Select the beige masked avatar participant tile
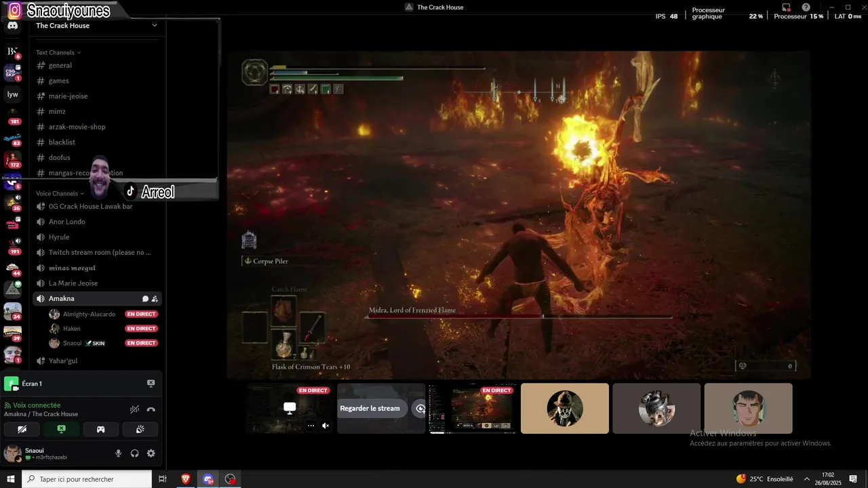 (x=565, y=408)
